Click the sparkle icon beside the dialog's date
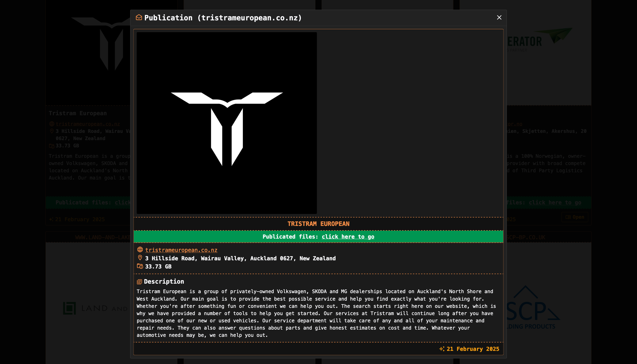This screenshot has width=637, height=364. pos(442,349)
